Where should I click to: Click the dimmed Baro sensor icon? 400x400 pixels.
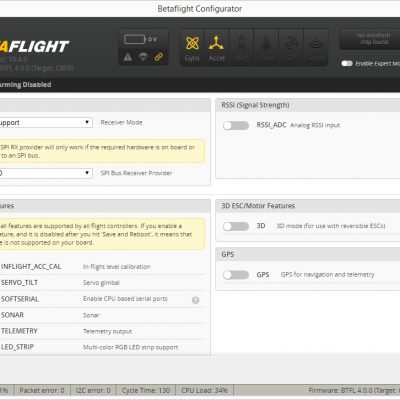[x=266, y=48]
